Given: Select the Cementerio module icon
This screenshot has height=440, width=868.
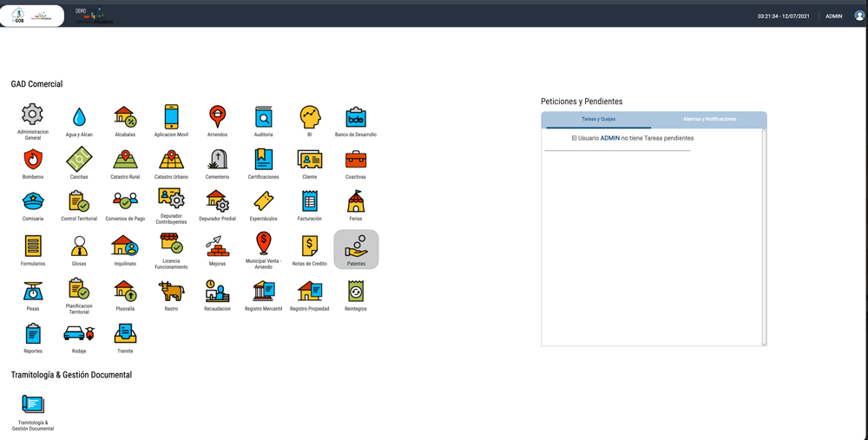Looking at the screenshot, I should pos(217,160).
